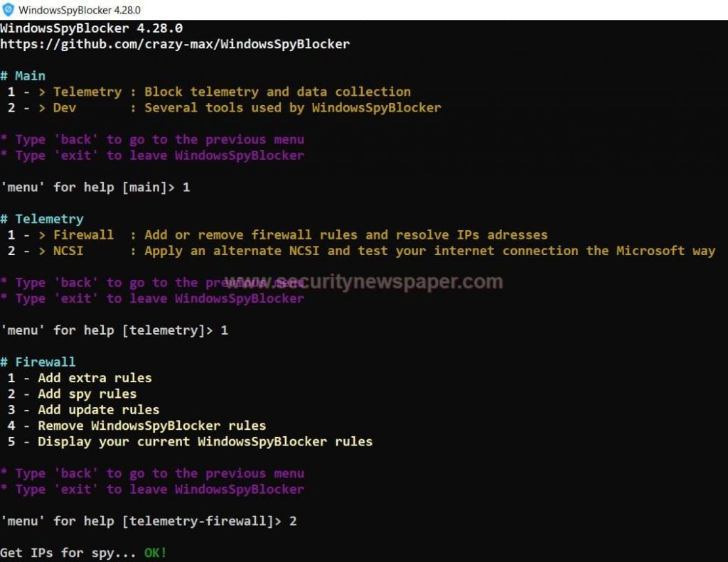Click the 'Get IPs for spy...' output text
728x562 pixels.
[68, 553]
